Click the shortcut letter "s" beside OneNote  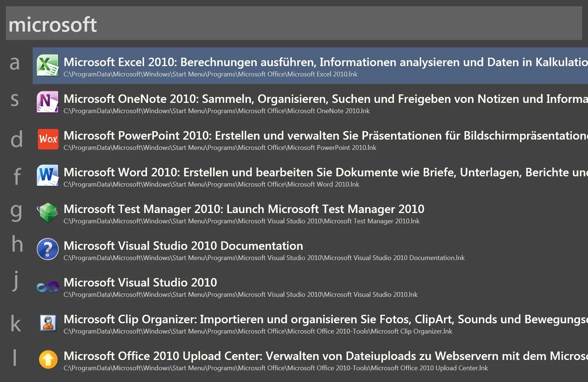coord(15,100)
